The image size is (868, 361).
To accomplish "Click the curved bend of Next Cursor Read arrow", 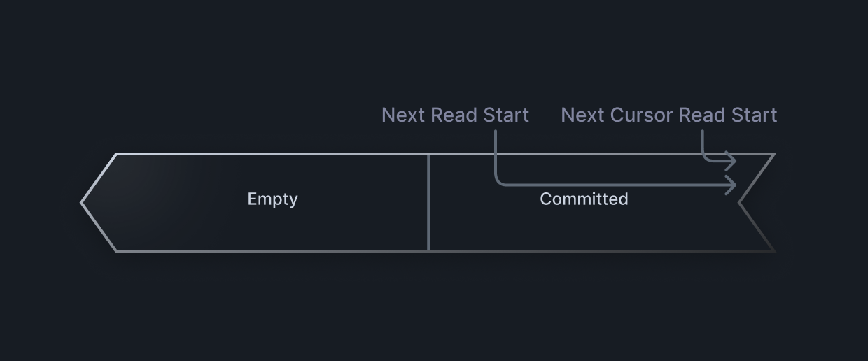I will 706,158.
